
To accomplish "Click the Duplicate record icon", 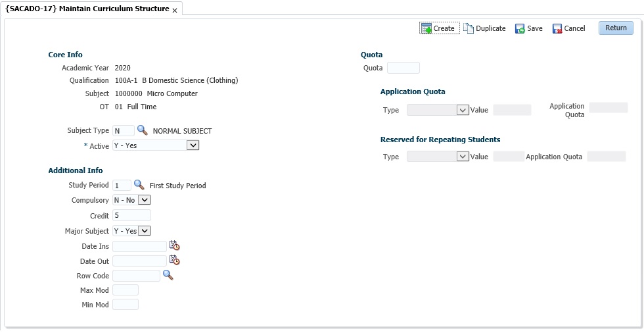I will click(x=469, y=28).
